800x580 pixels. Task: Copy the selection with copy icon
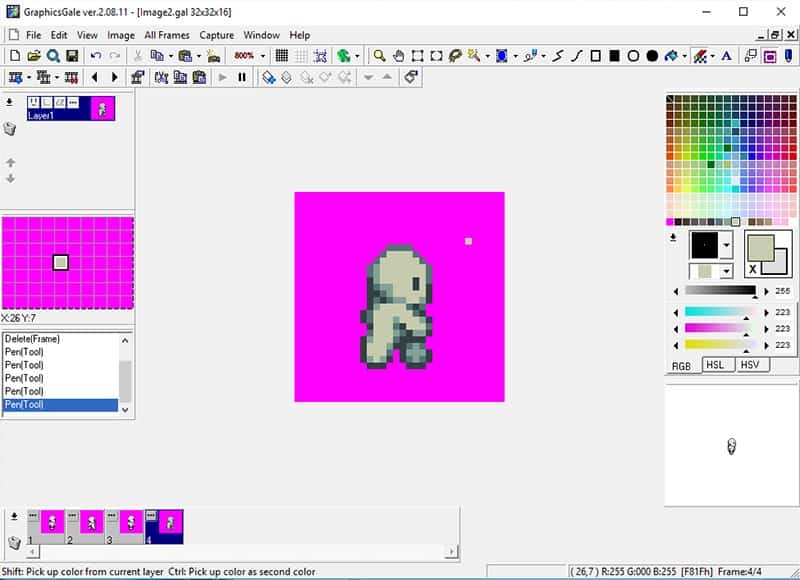(157, 56)
